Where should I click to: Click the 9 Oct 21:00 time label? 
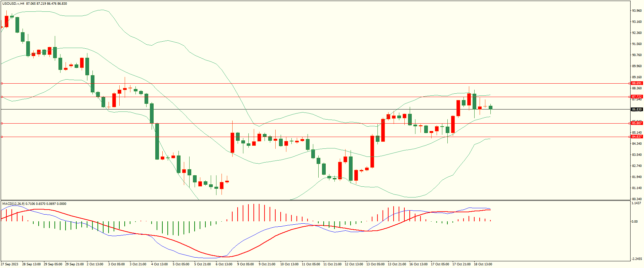[267, 264]
